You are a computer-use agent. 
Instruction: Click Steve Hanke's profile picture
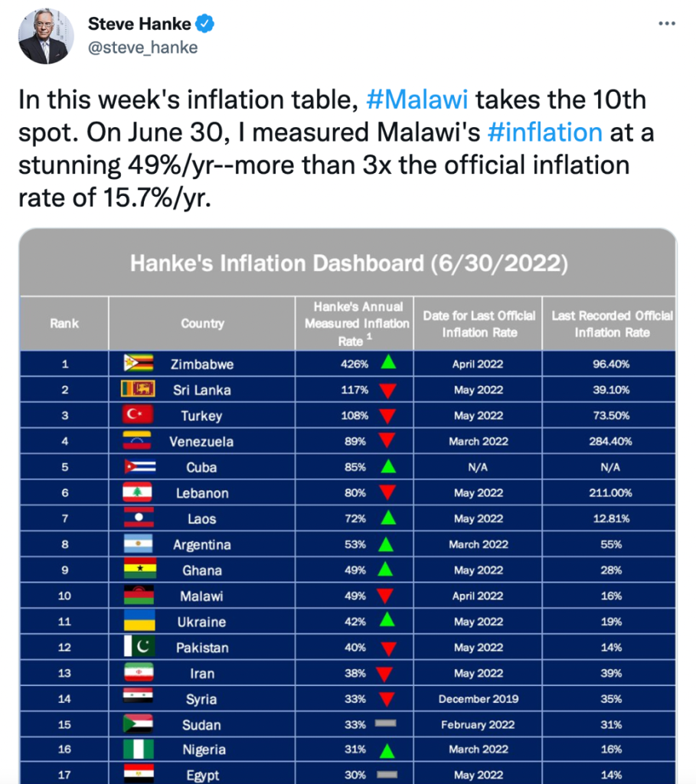[x=46, y=36]
